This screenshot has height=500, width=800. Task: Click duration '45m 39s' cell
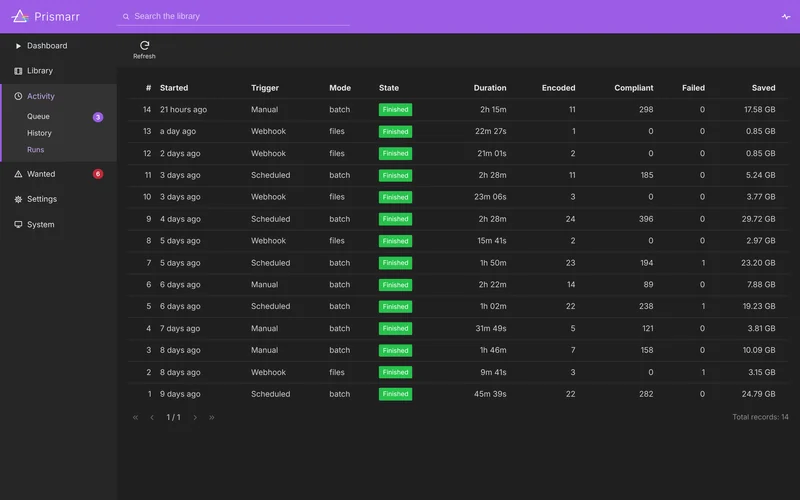[x=490, y=394]
